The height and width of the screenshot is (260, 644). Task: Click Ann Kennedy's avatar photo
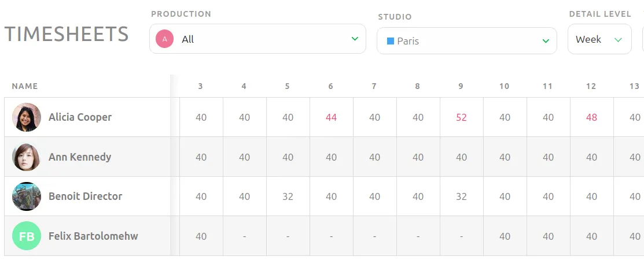point(27,157)
